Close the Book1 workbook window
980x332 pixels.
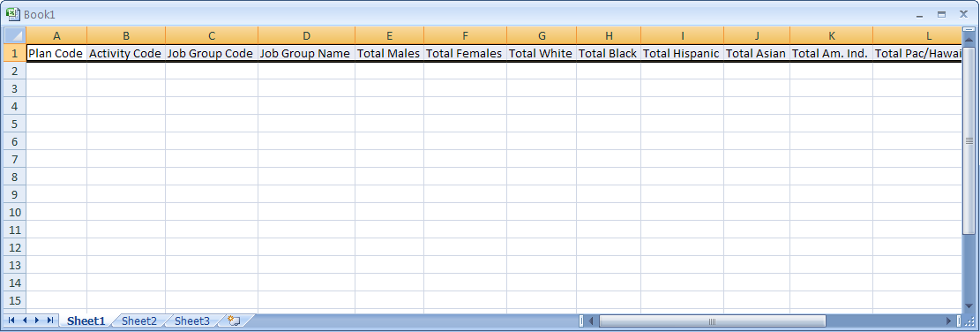click(x=963, y=14)
